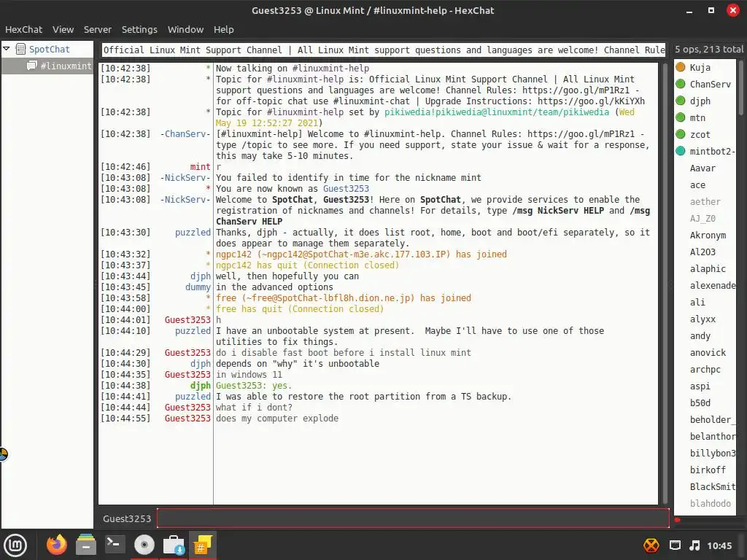Select ace in the user list
The width and height of the screenshot is (747, 560).
click(697, 184)
